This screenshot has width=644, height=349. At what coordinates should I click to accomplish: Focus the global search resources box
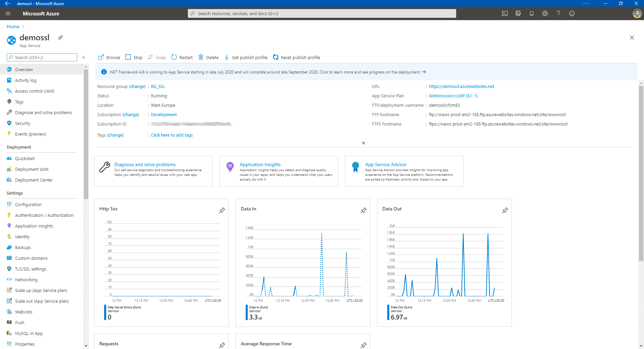pyautogui.click(x=322, y=13)
